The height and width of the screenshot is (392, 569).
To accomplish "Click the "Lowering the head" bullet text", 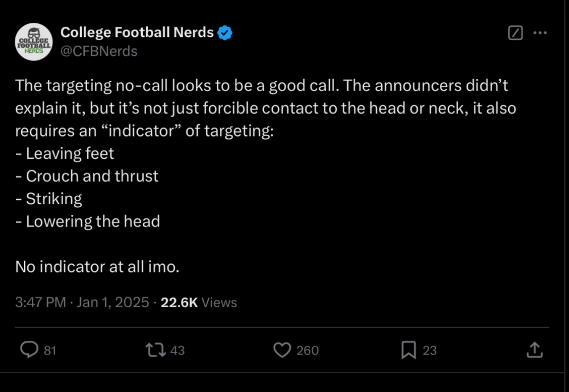I will [x=93, y=221].
